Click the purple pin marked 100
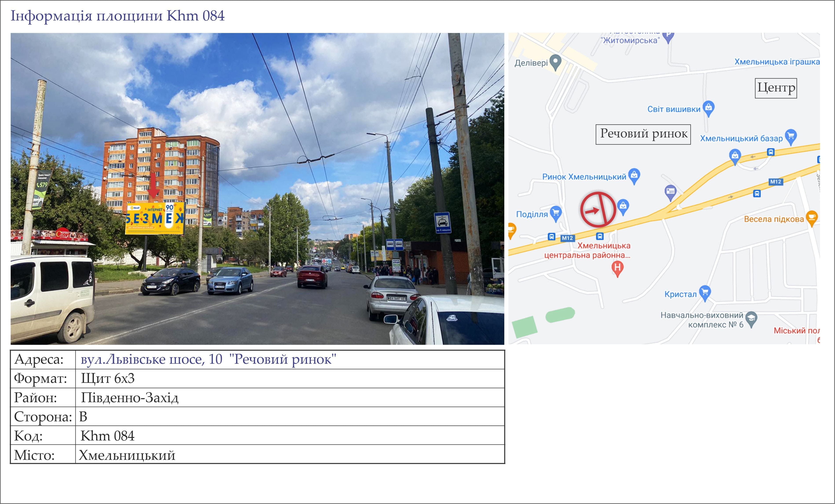This screenshot has height=504, width=835. pos(670,193)
